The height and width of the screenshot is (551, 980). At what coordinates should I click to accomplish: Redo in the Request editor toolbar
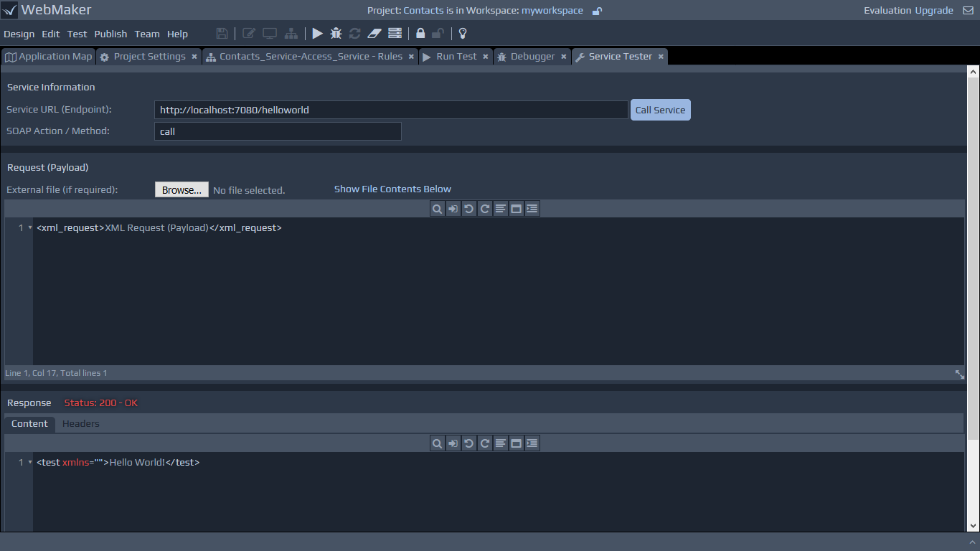(x=484, y=209)
